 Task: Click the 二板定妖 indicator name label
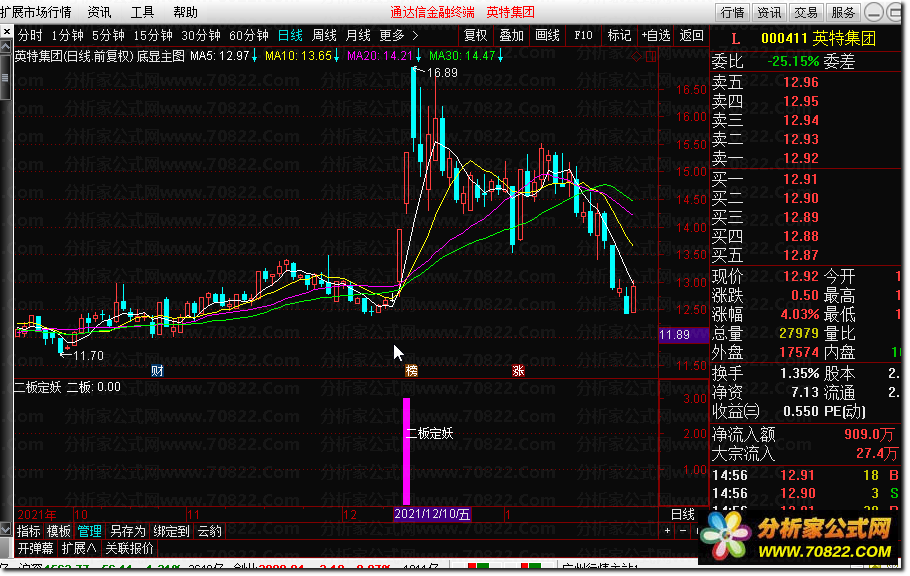(38, 387)
